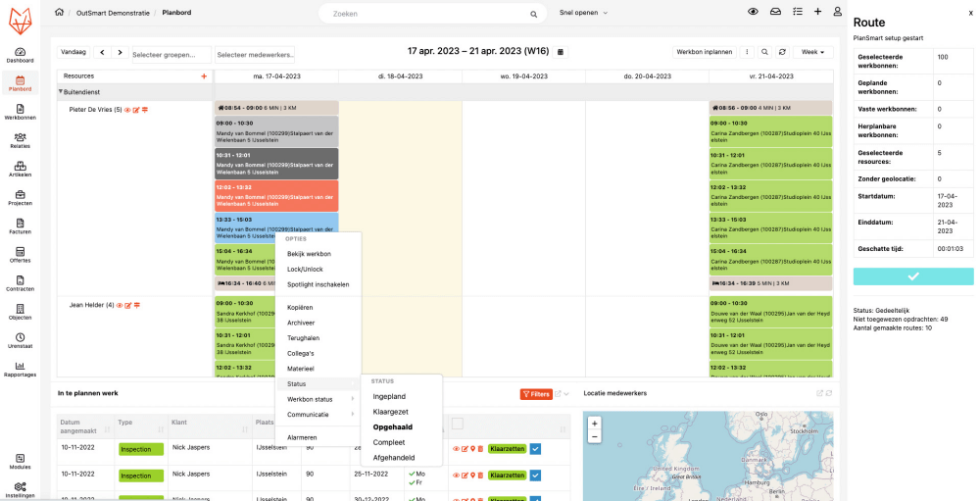Click the refresh icon in planboard toolbar

(x=781, y=52)
